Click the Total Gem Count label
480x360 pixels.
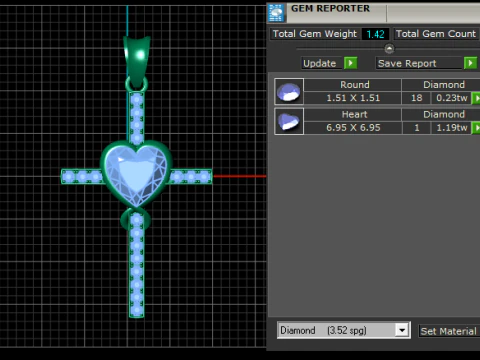coord(436,34)
